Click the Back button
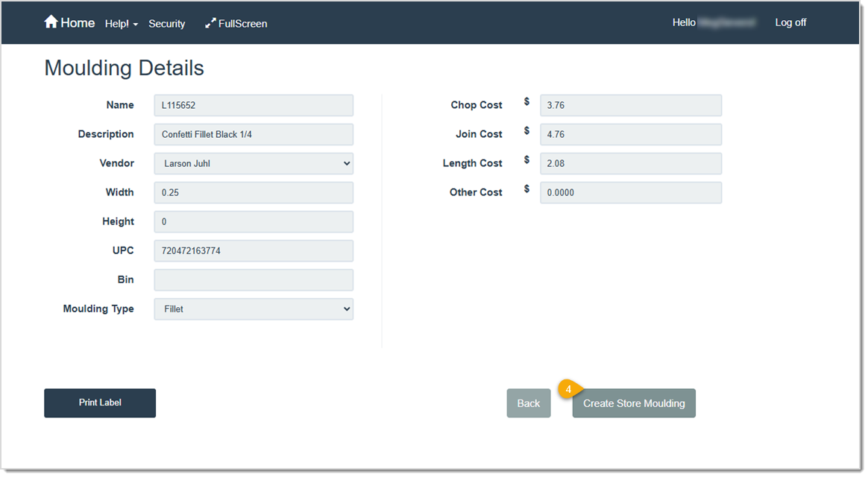The image size is (868, 477). (x=528, y=402)
